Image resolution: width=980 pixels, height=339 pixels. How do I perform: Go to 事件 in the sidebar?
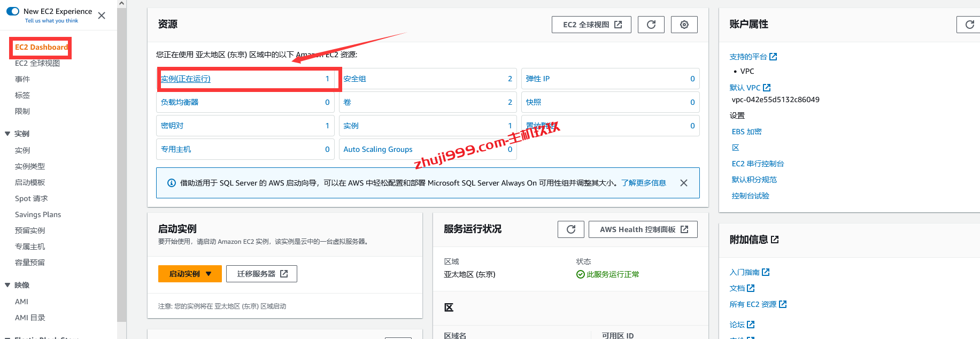pos(22,79)
